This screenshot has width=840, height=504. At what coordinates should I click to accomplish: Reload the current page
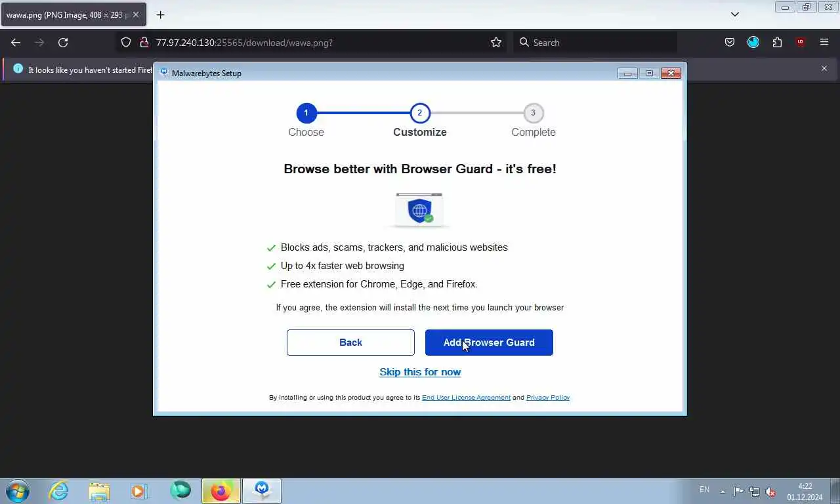coord(63,43)
